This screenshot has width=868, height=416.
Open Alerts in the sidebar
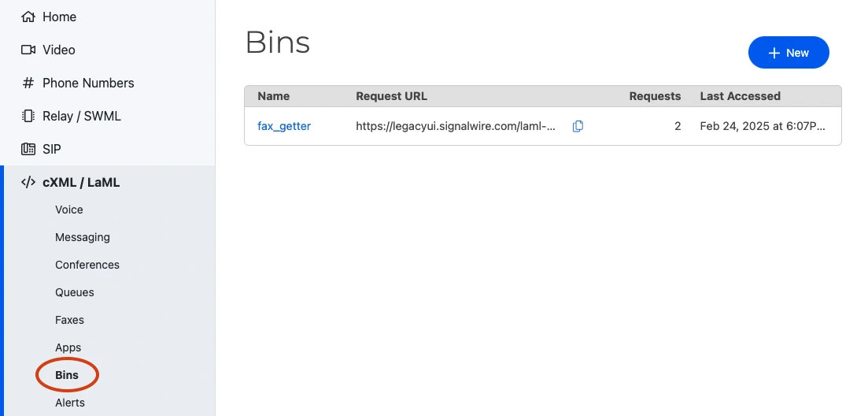(70, 403)
